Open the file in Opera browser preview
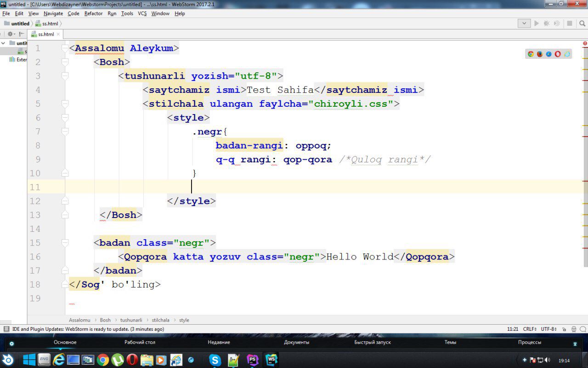Image resolution: width=588 pixels, height=368 pixels. click(558, 54)
